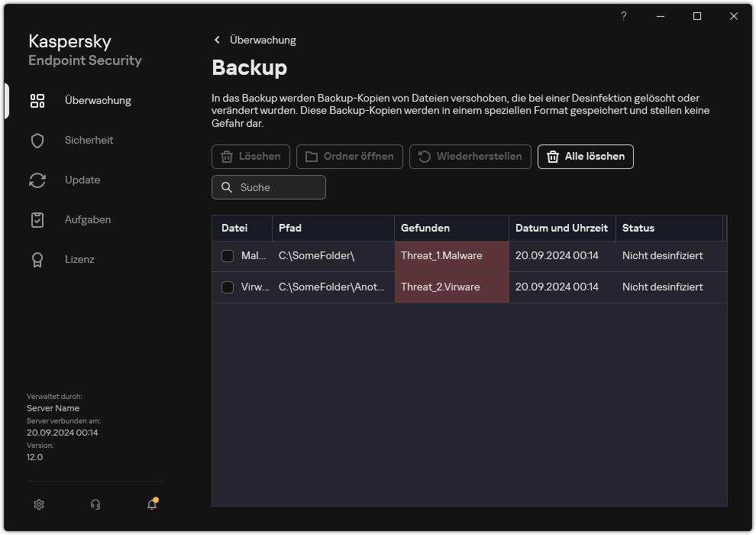Click the help question mark icon
Image resolution: width=756 pixels, height=535 pixels.
point(624,16)
